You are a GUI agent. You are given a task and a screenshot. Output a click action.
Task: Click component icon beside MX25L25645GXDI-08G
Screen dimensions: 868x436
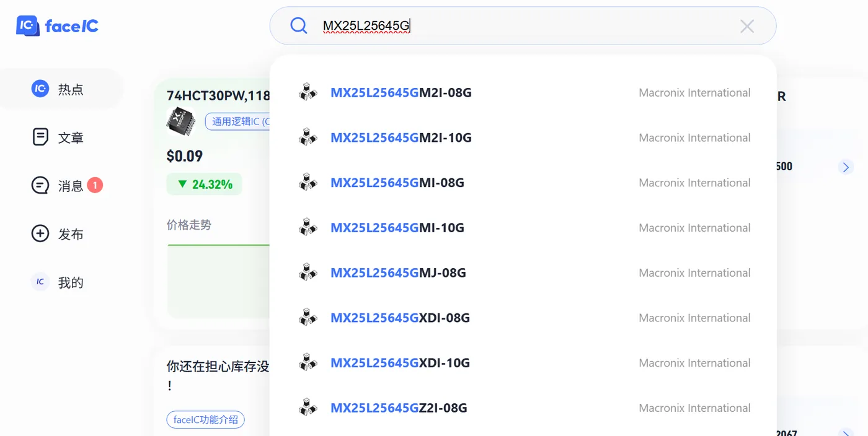(x=308, y=318)
